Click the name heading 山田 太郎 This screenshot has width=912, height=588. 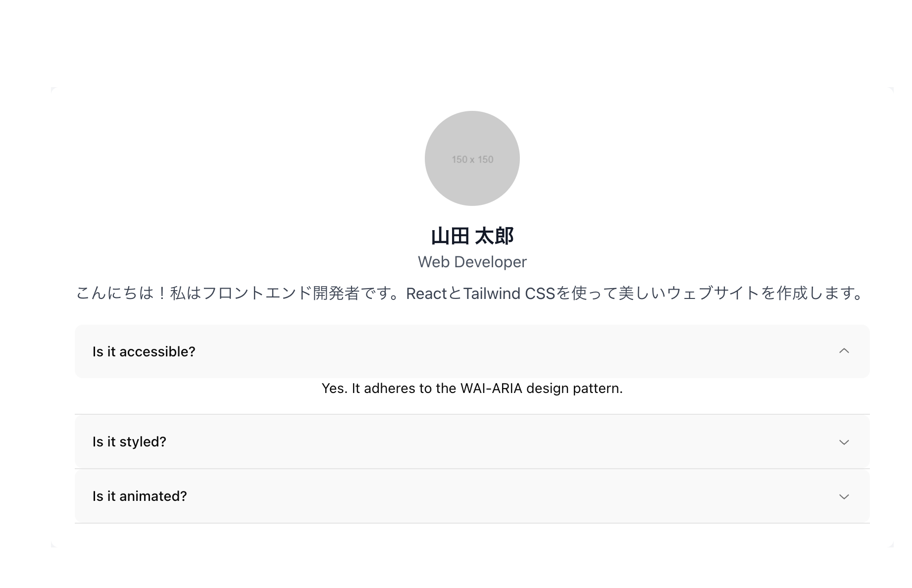click(472, 236)
